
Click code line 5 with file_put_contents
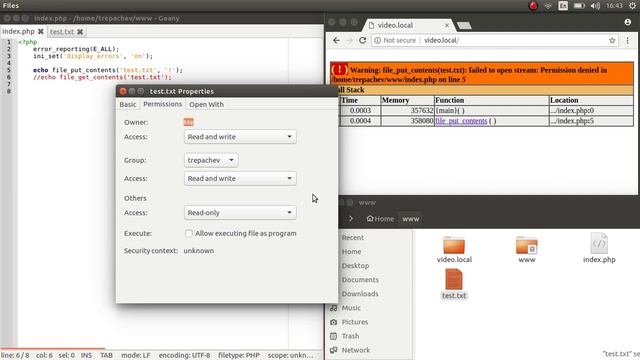point(108,70)
